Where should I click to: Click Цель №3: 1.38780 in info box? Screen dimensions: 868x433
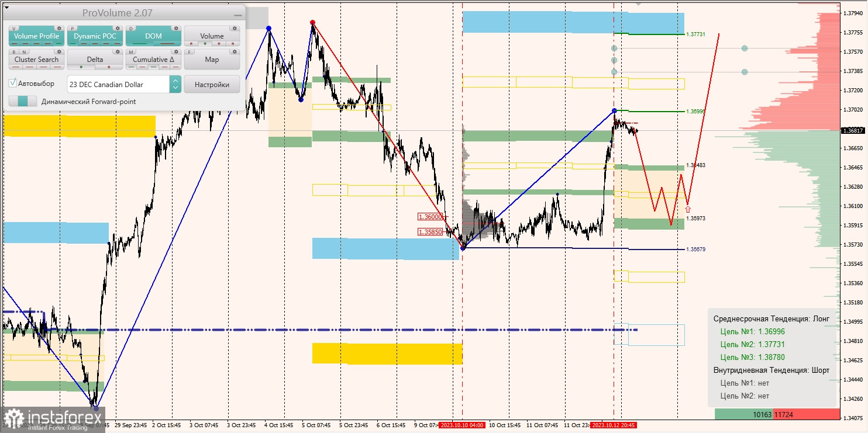point(753,357)
